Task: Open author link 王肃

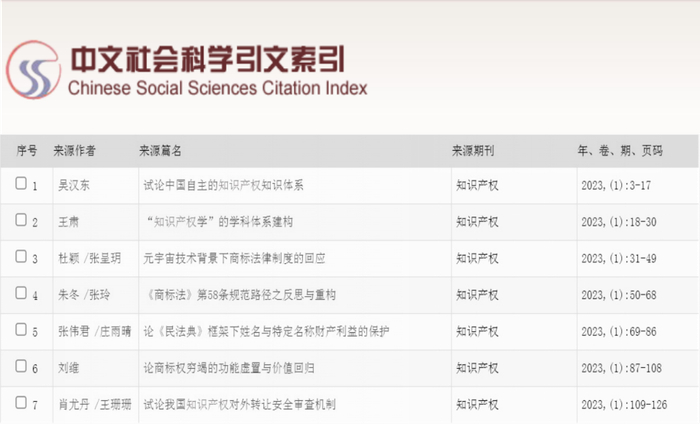Action: click(69, 222)
